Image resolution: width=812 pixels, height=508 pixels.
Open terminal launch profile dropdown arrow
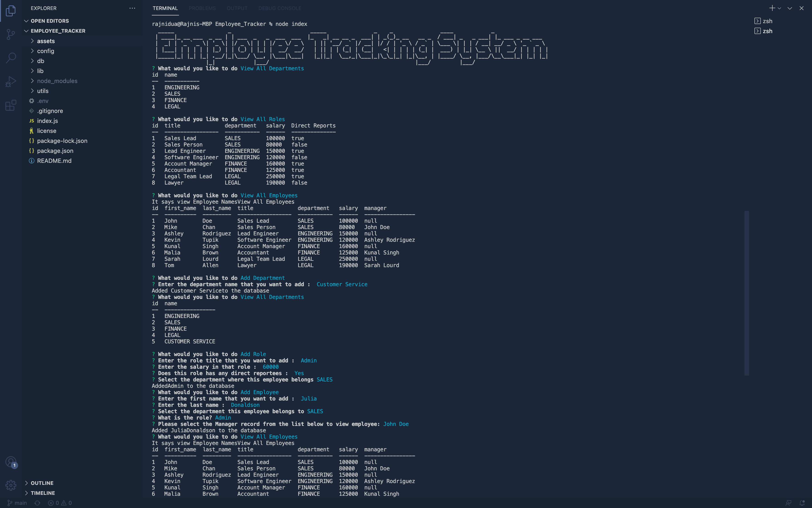779,8
